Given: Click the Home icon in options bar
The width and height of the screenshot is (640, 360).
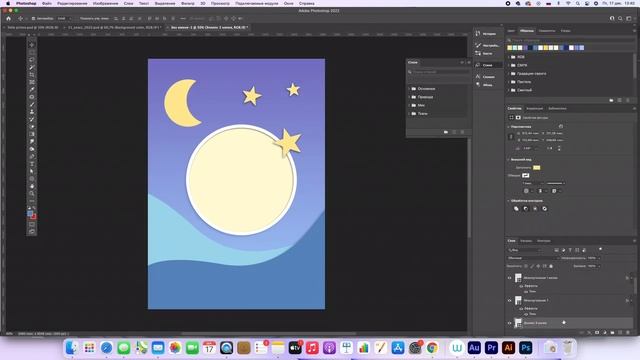Looking at the screenshot, I should pyautogui.click(x=8, y=18).
